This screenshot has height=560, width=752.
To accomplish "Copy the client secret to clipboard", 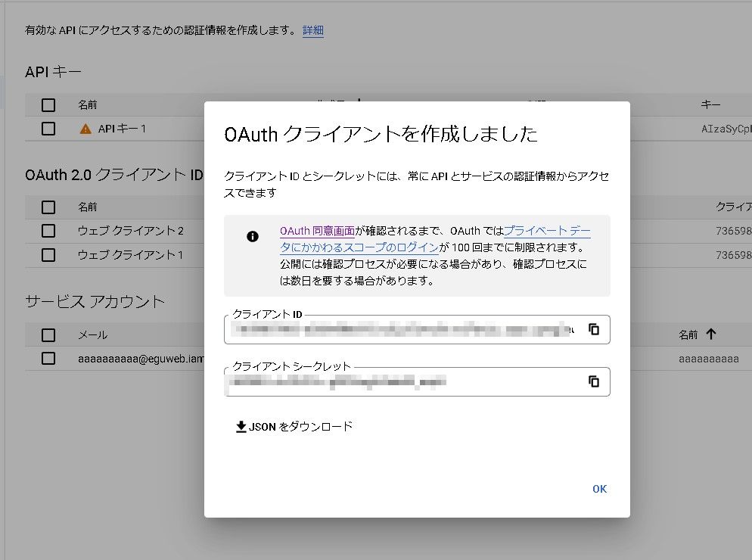I will [x=594, y=382].
